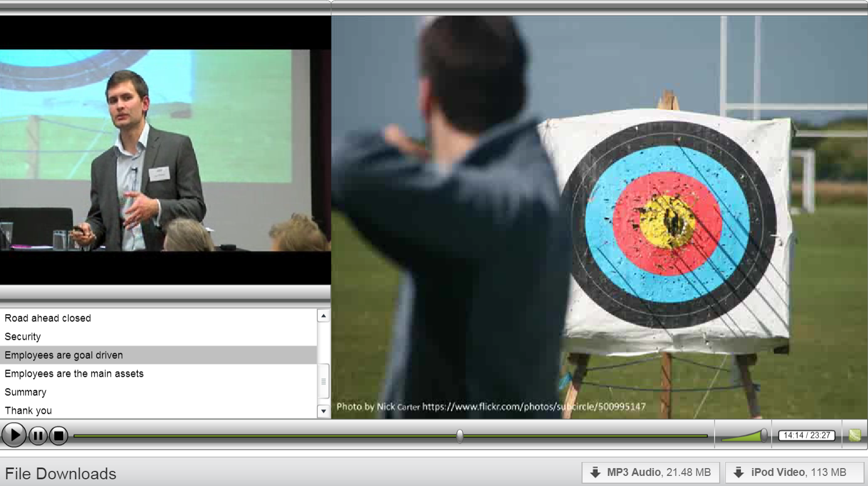Pause the lecture video
Screen dimensions: 868x486
(38, 435)
